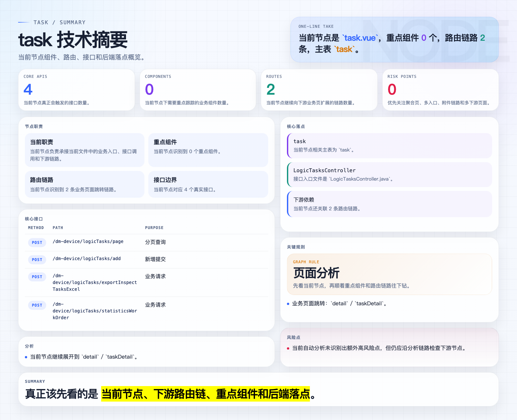Click the exportInspectTasksExcel path cell
This screenshot has height=420, width=517.
(x=95, y=282)
